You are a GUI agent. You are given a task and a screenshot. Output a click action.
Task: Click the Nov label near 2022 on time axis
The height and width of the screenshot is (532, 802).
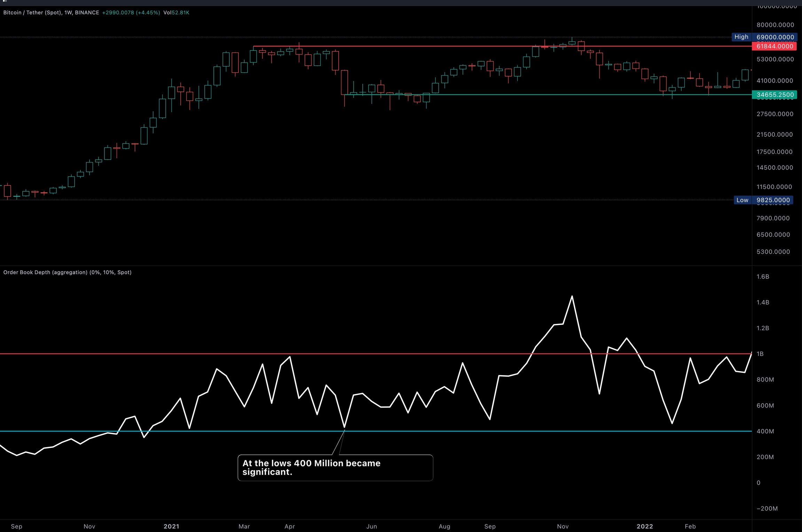click(x=563, y=526)
